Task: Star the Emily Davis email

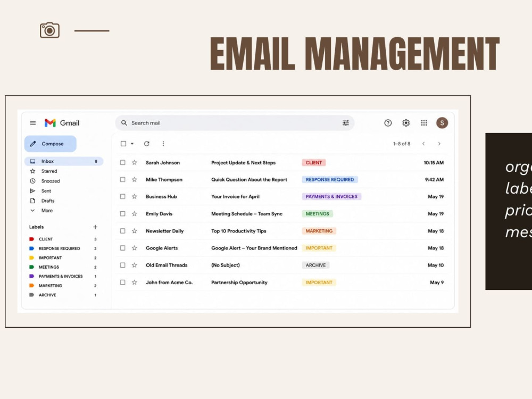Action: [x=135, y=214]
